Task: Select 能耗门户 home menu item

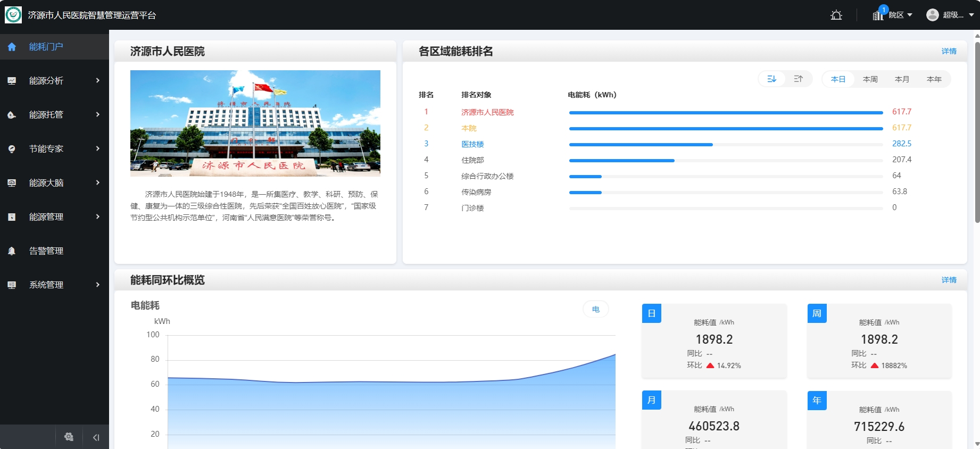Action: click(46, 47)
